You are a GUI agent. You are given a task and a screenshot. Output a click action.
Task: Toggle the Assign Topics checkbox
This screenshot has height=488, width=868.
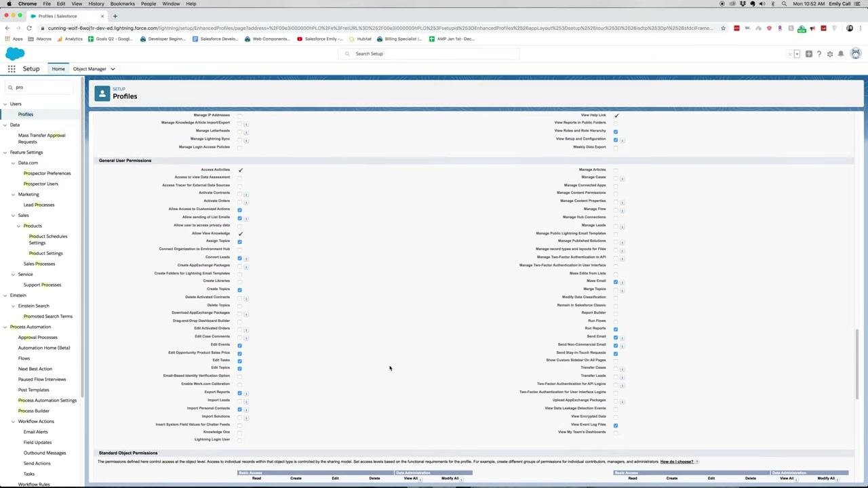pyautogui.click(x=240, y=242)
